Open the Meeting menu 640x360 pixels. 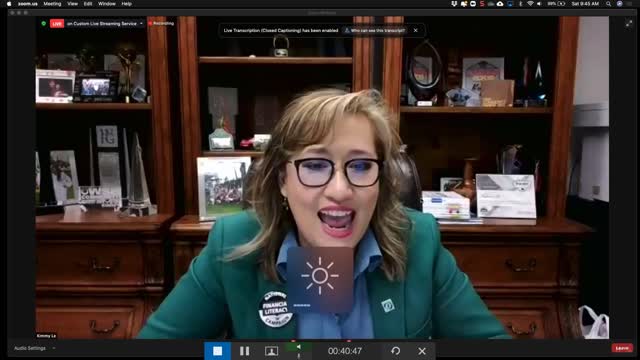point(52,4)
